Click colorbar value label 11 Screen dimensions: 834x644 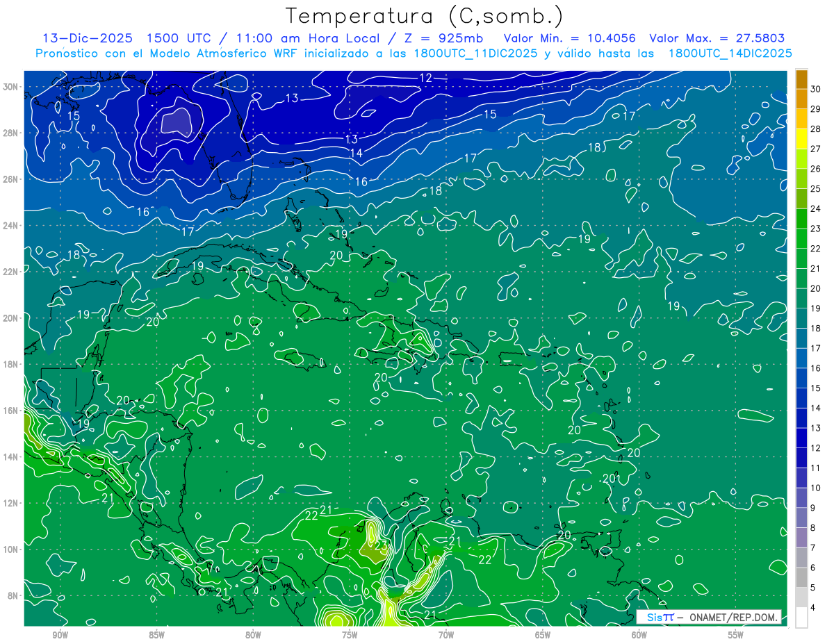point(816,468)
